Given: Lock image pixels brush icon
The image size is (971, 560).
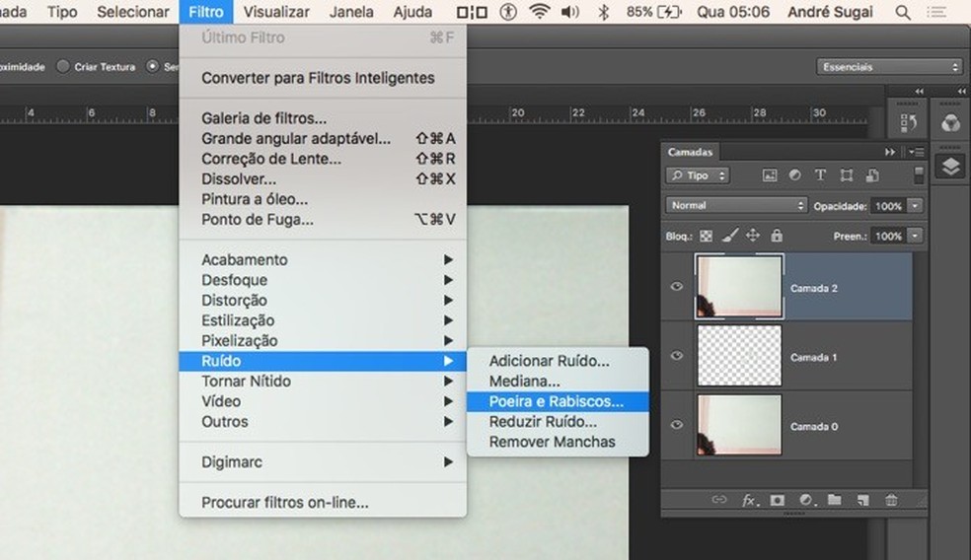Looking at the screenshot, I should point(730,235).
